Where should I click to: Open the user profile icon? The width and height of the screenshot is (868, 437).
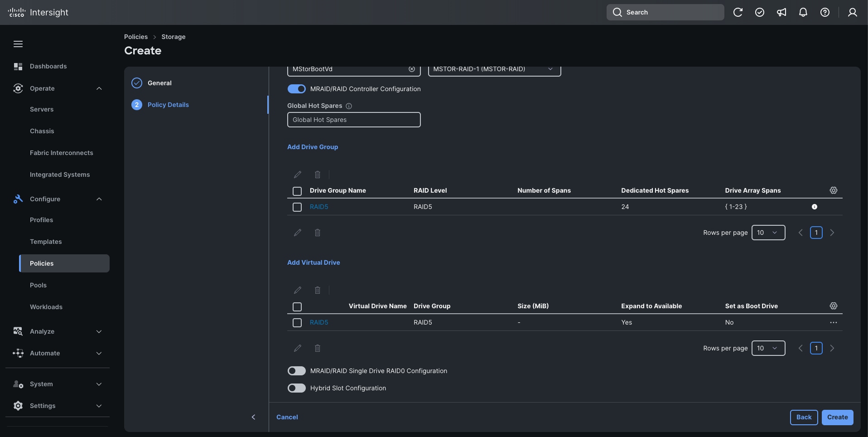[x=852, y=12]
